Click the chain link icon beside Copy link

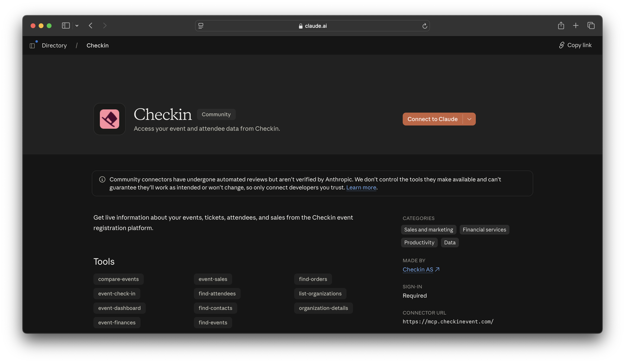562,45
